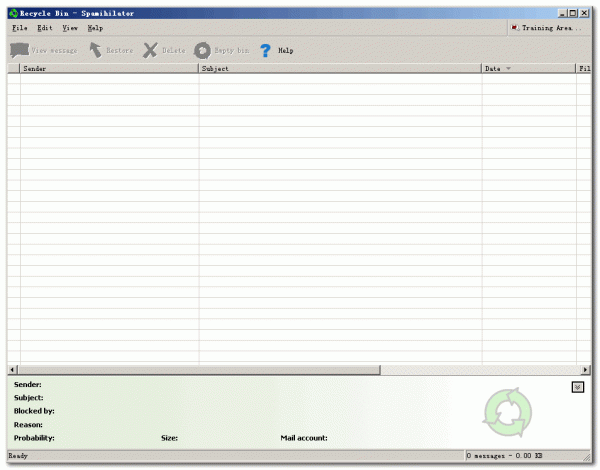
Task: Click the Restore arrow icon
Action: tap(95, 50)
